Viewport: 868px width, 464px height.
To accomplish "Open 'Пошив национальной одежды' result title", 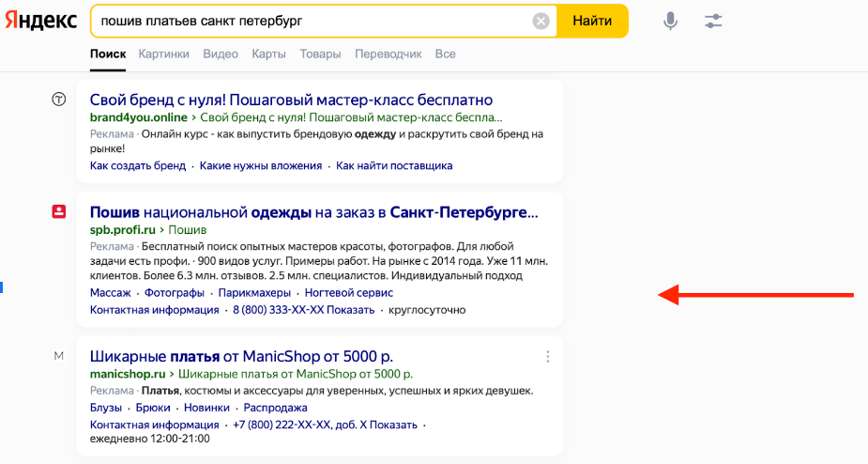I will 313,212.
